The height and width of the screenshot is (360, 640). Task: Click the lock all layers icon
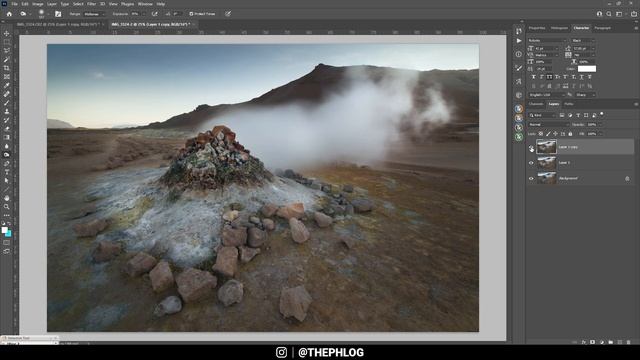(570, 133)
